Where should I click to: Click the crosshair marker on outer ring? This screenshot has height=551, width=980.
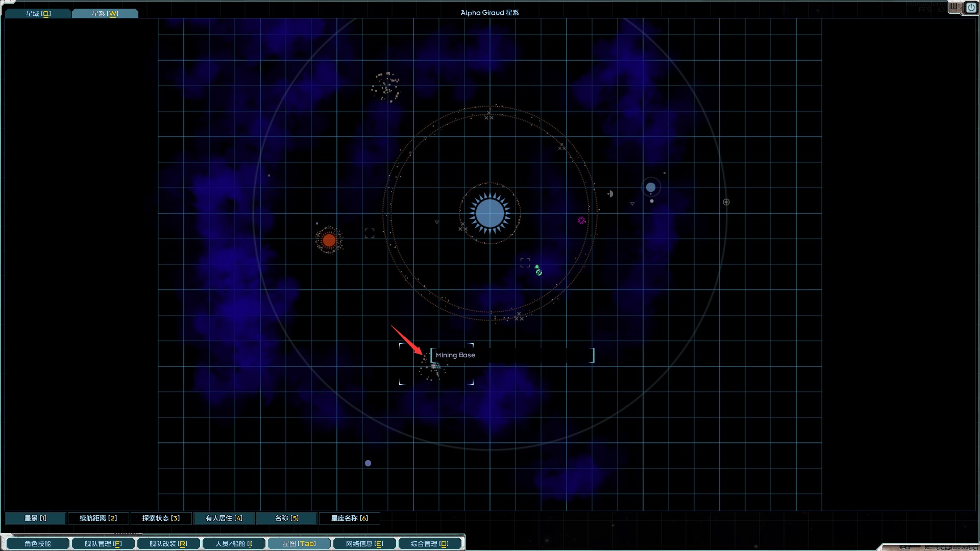[726, 202]
